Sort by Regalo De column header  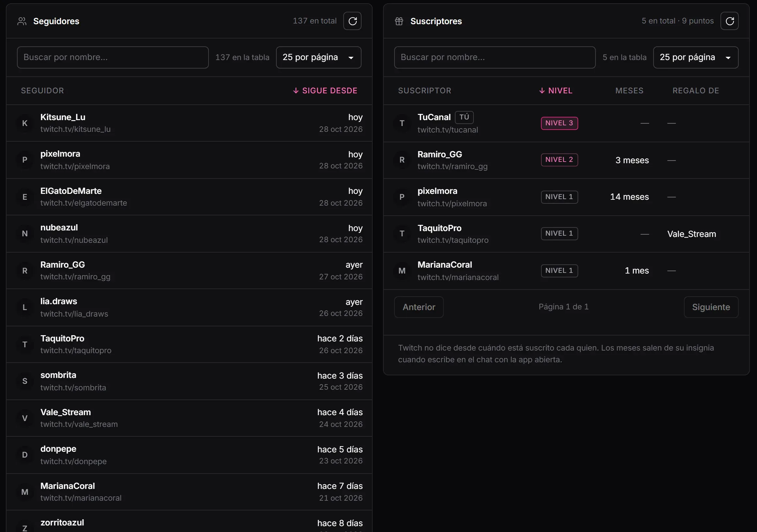(x=696, y=91)
